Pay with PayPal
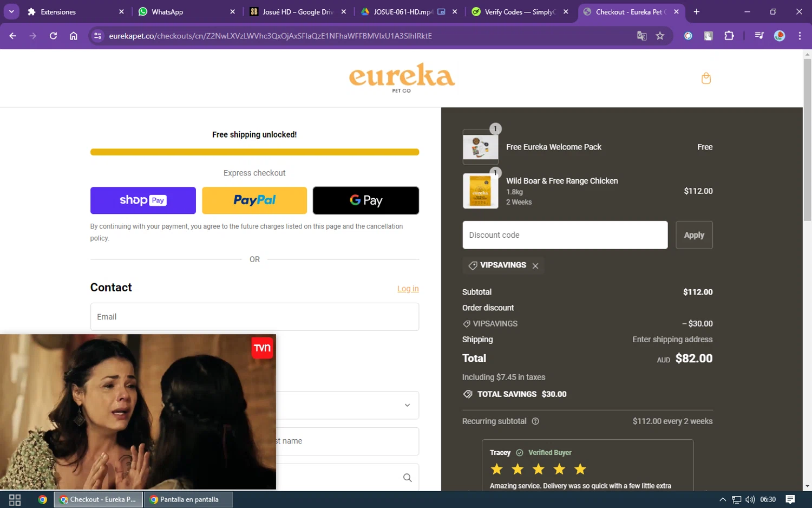The image size is (812, 508). (254, 200)
